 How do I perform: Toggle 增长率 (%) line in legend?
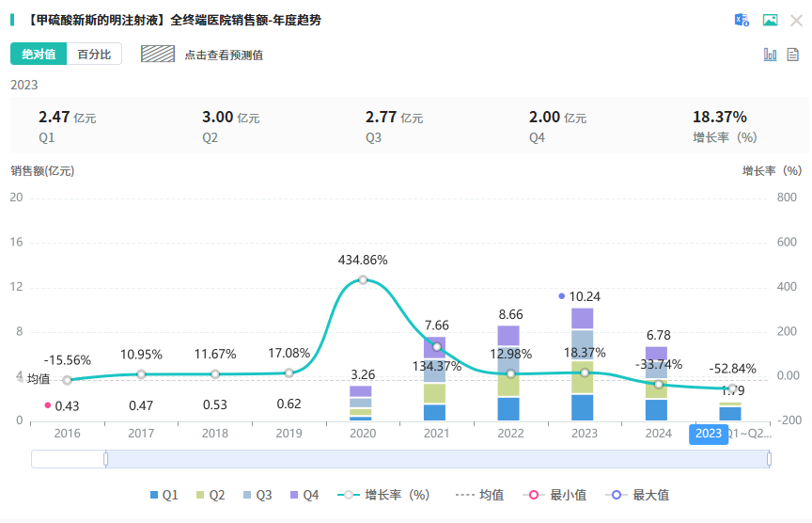pyautogui.click(x=385, y=495)
